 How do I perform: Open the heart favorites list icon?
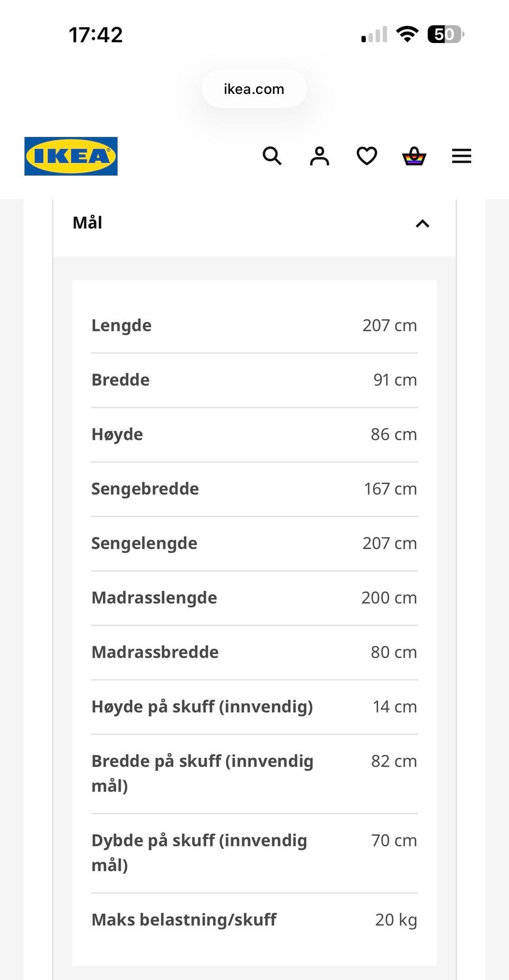point(367,156)
